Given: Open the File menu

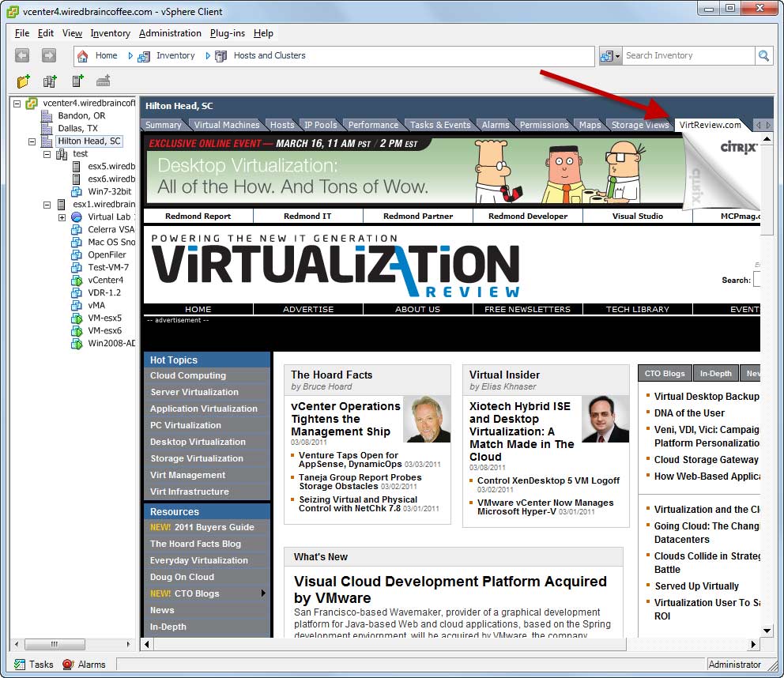Looking at the screenshot, I should click(22, 33).
